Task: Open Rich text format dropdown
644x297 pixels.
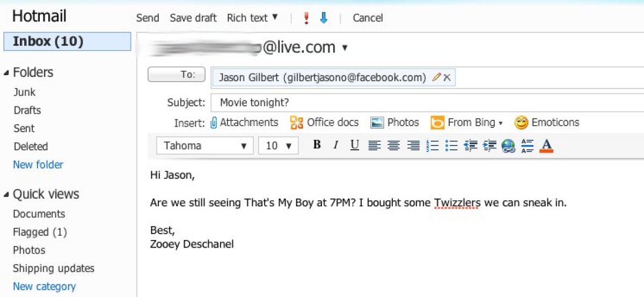Action: [x=252, y=18]
